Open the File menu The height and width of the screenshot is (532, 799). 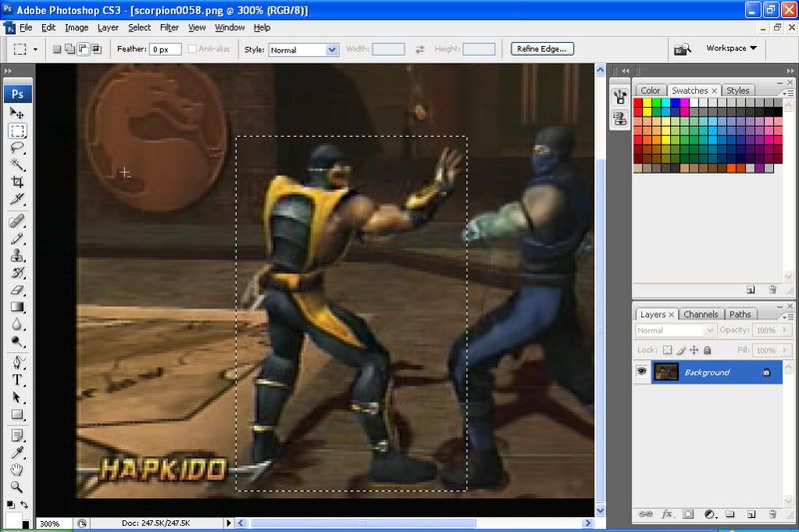(26, 28)
